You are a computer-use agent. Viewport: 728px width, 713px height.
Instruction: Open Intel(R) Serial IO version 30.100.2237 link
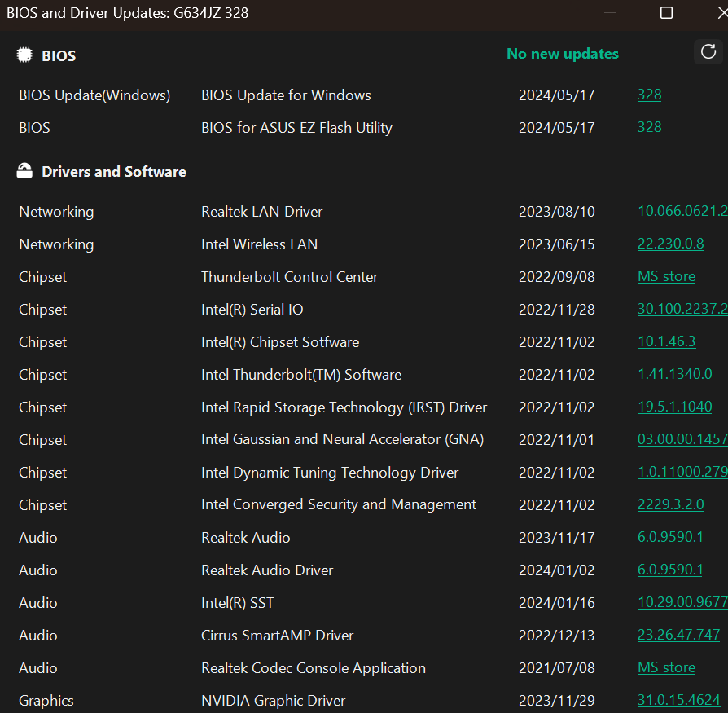click(x=682, y=309)
